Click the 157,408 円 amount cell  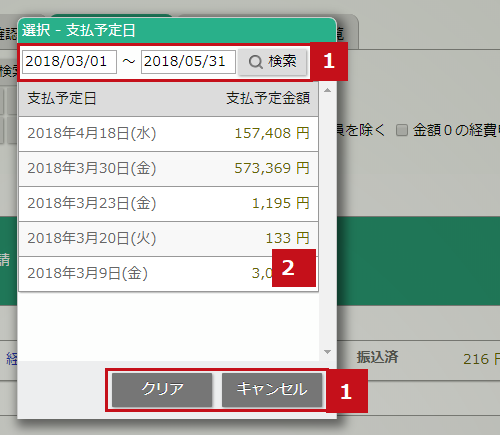[272, 134]
